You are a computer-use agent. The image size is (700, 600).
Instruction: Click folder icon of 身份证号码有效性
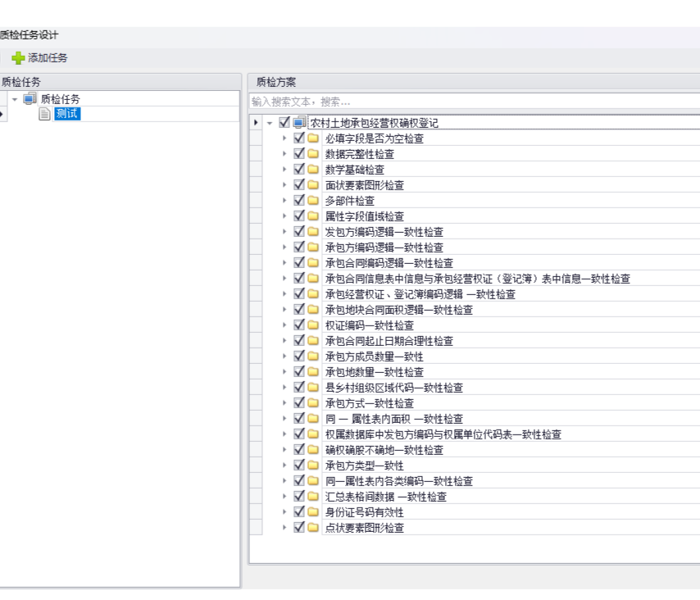tap(313, 511)
